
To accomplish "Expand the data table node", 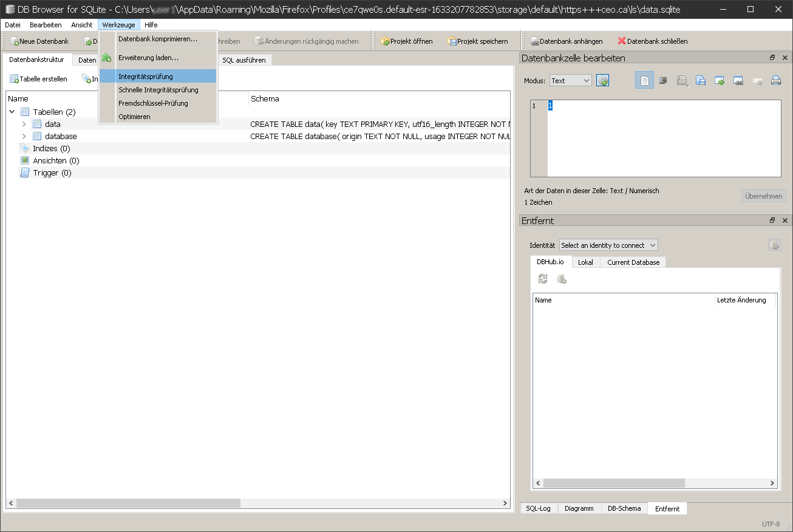I will [24, 124].
